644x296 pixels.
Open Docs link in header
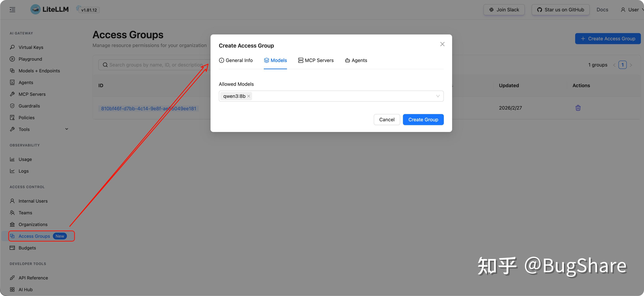[602, 9]
